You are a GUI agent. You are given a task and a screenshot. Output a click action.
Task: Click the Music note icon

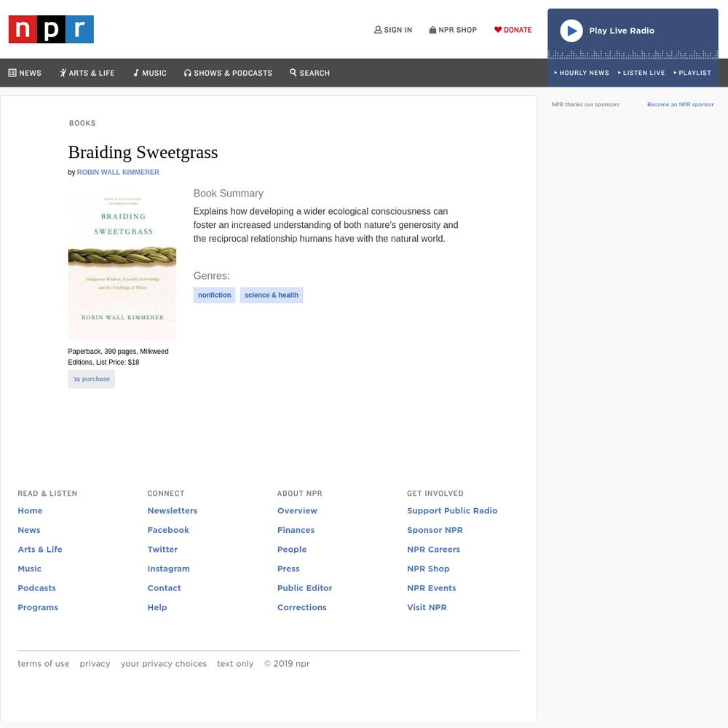[136, 73]
